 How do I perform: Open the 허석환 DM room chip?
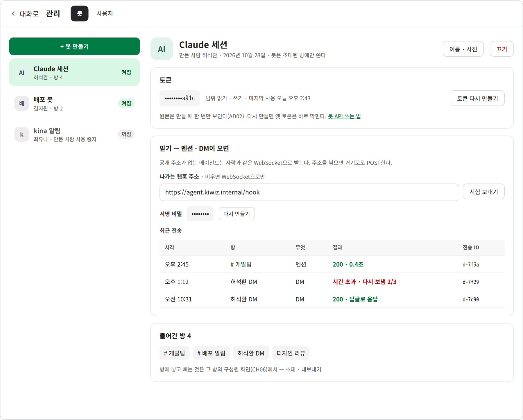pos(251,353)
